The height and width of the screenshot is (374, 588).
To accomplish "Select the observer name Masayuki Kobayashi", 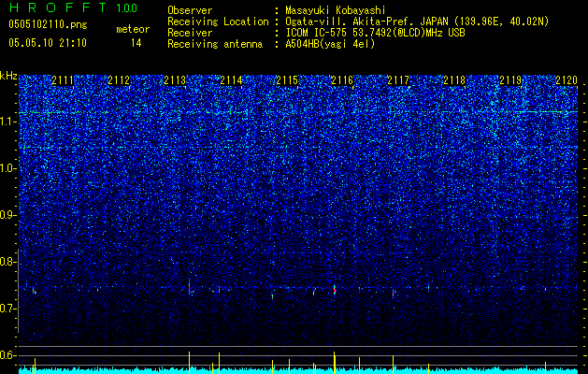I will [x=336, y=11].
